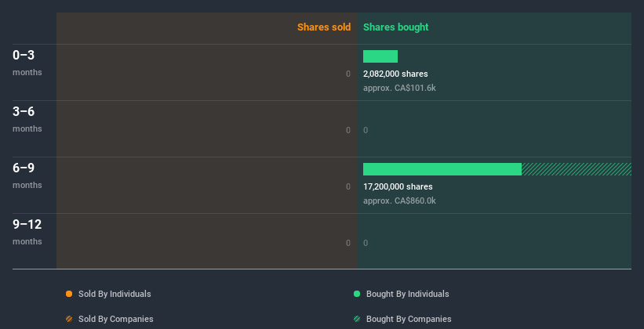The image size is (644, 329).
Task: Click hatched companies bar in 6–9 months row
Action: [x=577, y=169]
